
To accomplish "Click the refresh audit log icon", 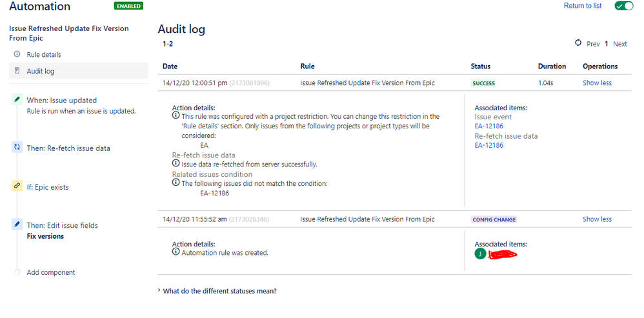I will (579, 43).
